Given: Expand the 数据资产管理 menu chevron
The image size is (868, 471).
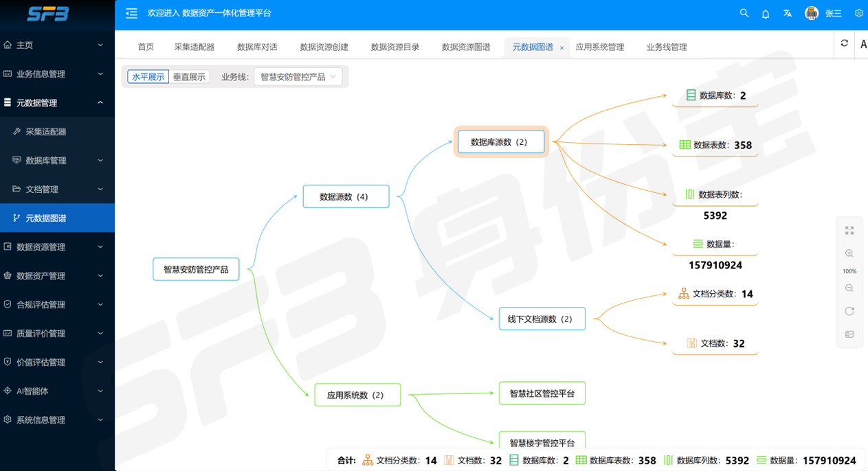Looking at the screenshot, I should coord(100,275).
